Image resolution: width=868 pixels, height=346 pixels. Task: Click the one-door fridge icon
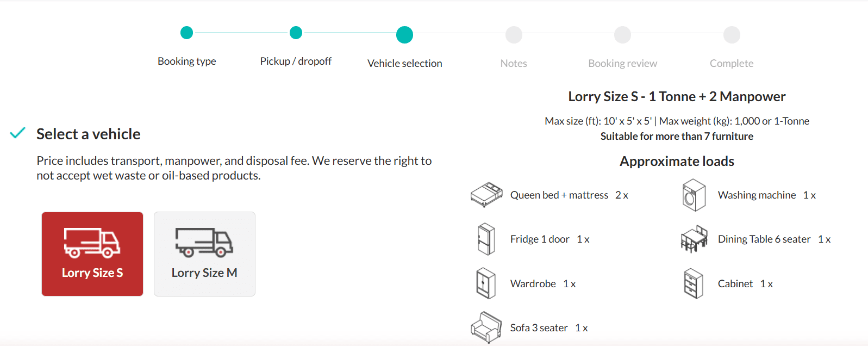pyautogui.click(x=486, y=239)
